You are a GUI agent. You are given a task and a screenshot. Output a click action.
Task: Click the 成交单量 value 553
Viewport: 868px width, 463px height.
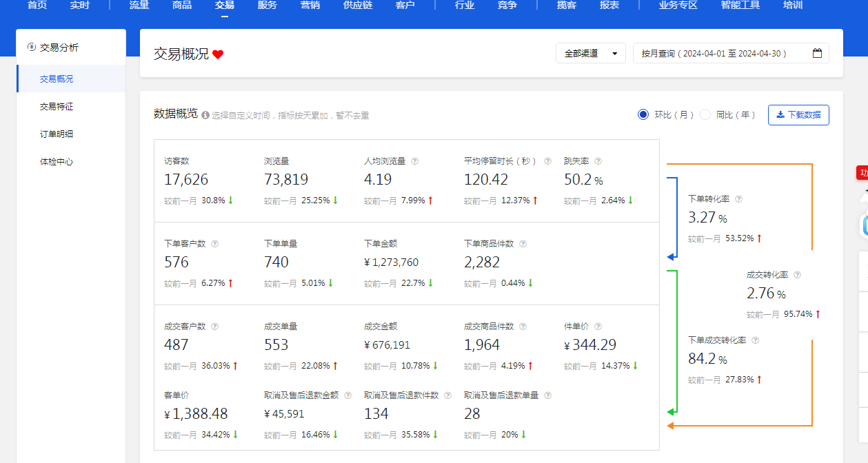pos(276,345)
